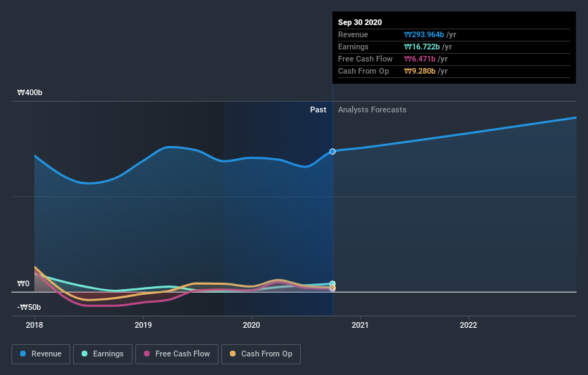The height and width of the screenshot is (375, 588).
Task: Click the Analysts Forecasts label
Action: point(372,109)
